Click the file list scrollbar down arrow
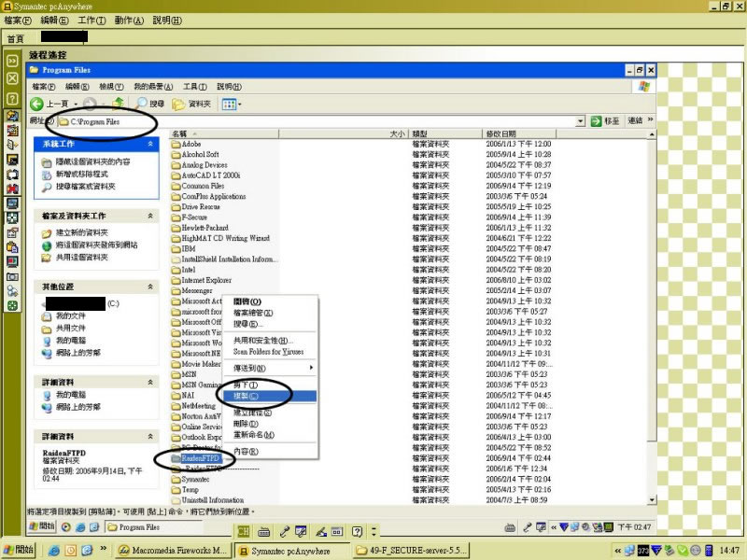Image resolution: width=747 pixels, height=560 pixels. point(652,500)
